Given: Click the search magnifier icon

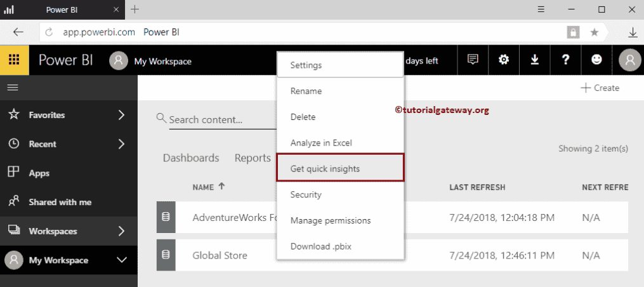Looking at the screenshot, I should click(161, 118).
